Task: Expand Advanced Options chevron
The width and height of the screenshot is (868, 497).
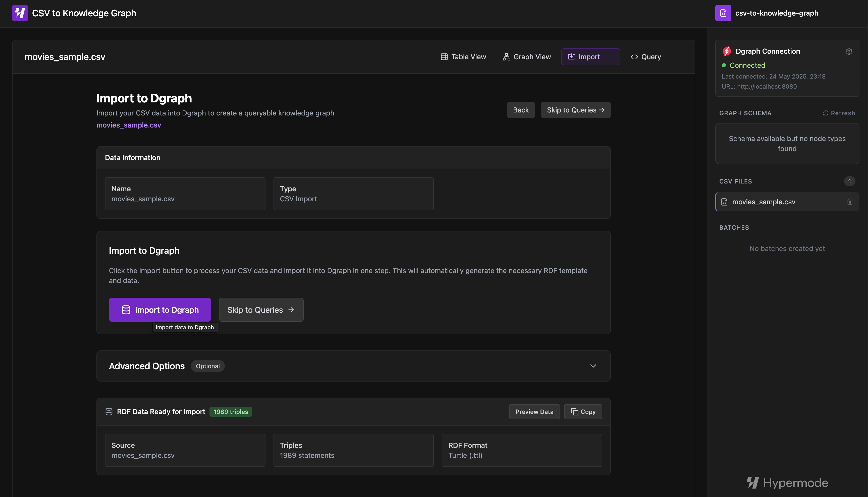Action: (x=593, y=366)
